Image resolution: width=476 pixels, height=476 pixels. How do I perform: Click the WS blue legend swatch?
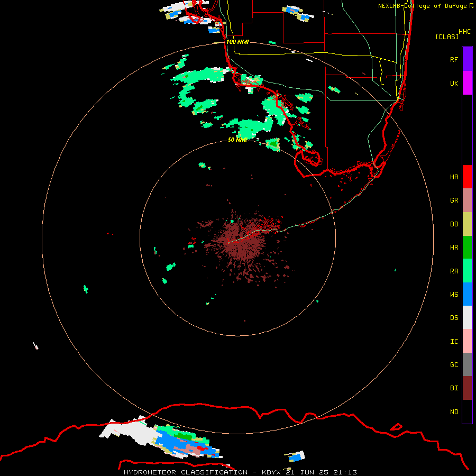[x=467, y=294]
